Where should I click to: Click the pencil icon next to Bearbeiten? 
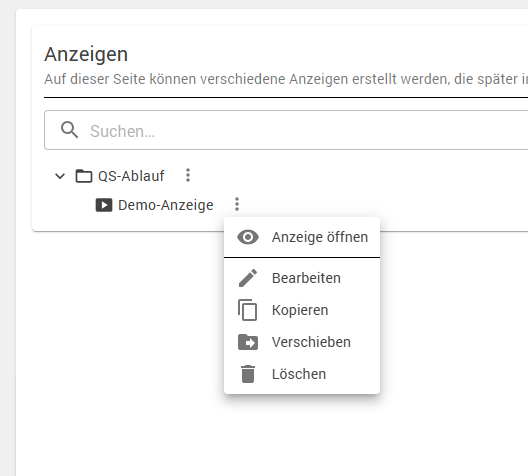248,278
